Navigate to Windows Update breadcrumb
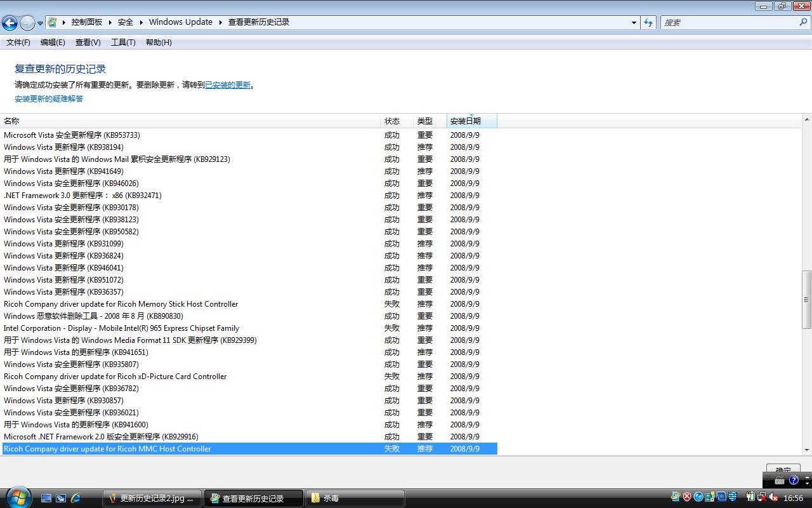This screenshot has width=812, height=508. pyautogui.click(x=181, y=22)
